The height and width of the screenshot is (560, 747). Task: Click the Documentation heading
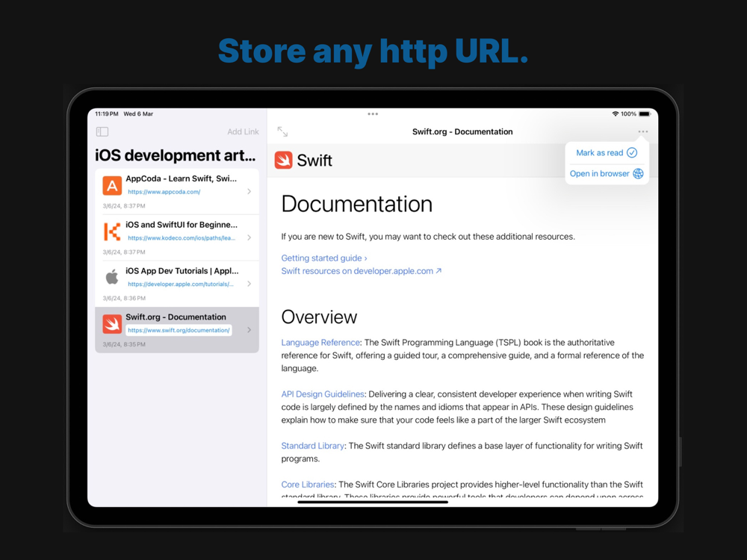tap(357, 204)
